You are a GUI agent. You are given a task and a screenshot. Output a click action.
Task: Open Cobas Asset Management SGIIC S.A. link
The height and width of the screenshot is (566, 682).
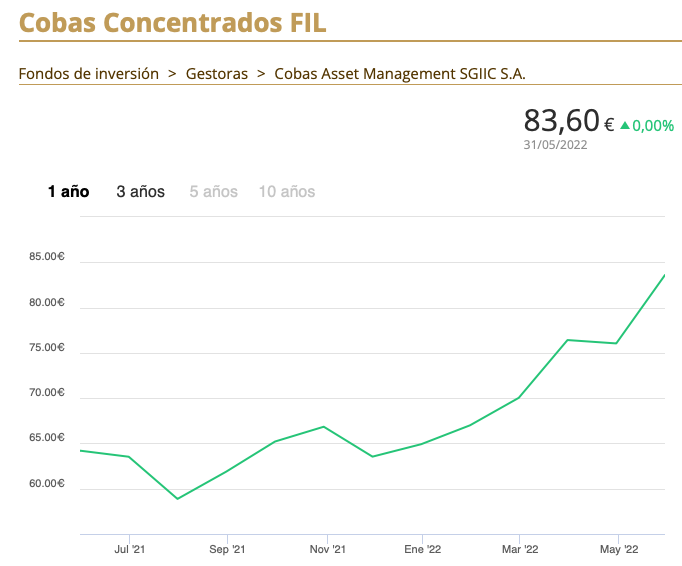pyautogui.click(x=399, y=73)
